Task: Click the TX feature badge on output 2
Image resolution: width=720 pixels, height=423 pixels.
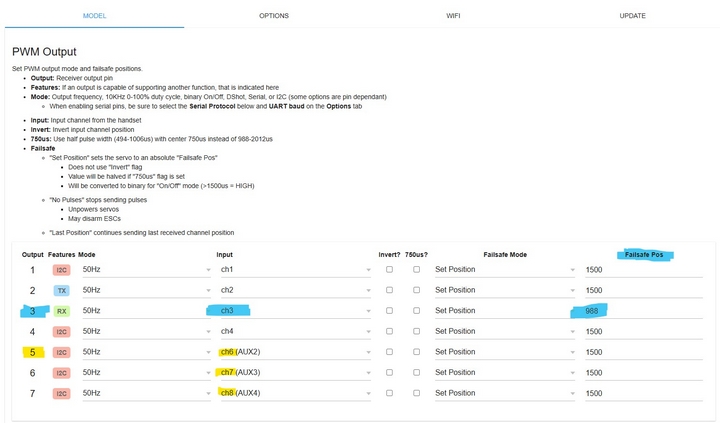Action: pyautogui.click(x=61, y=290)
